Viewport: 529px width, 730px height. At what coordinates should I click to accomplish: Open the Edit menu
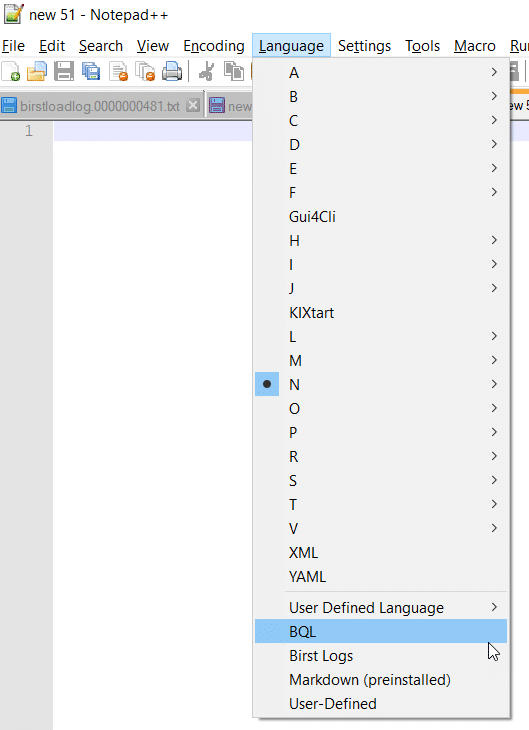52,46
